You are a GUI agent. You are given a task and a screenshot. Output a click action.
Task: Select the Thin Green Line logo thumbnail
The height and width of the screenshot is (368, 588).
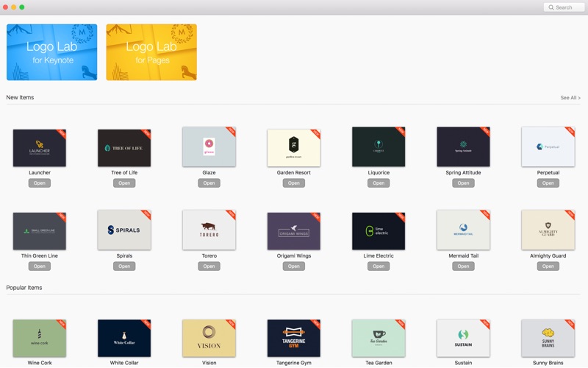pos(40,231)
